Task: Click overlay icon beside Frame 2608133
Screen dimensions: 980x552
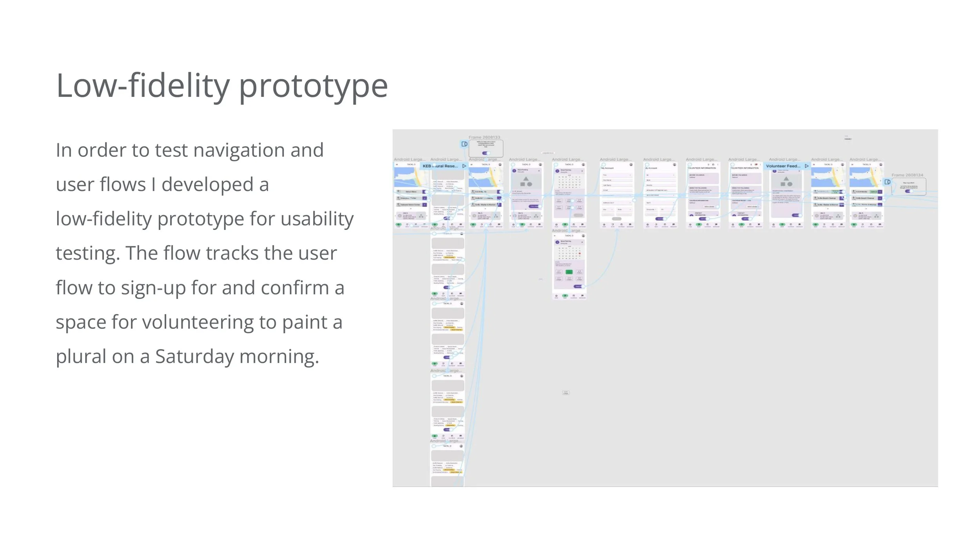Action: [x=464, y=144]
